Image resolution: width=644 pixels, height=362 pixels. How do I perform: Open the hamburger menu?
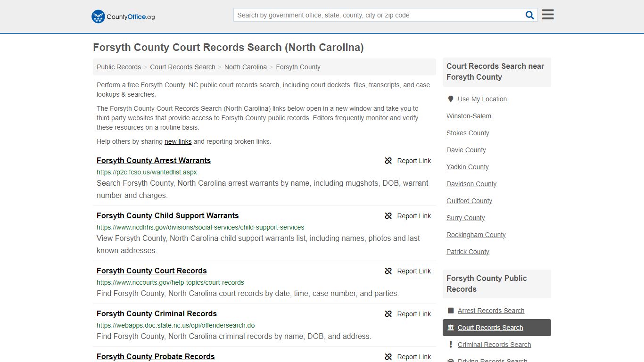pos(548,15)
